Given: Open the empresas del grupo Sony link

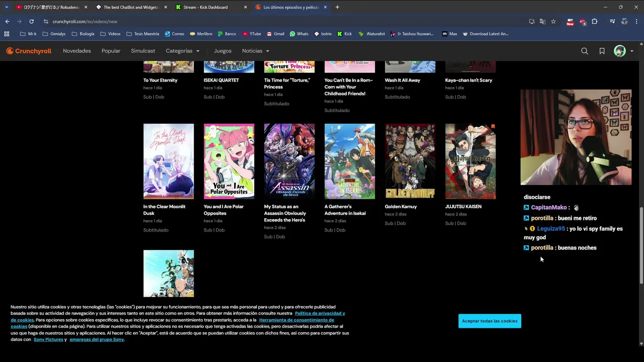Looking at the screenshot, I should click(x=97, y=339).
